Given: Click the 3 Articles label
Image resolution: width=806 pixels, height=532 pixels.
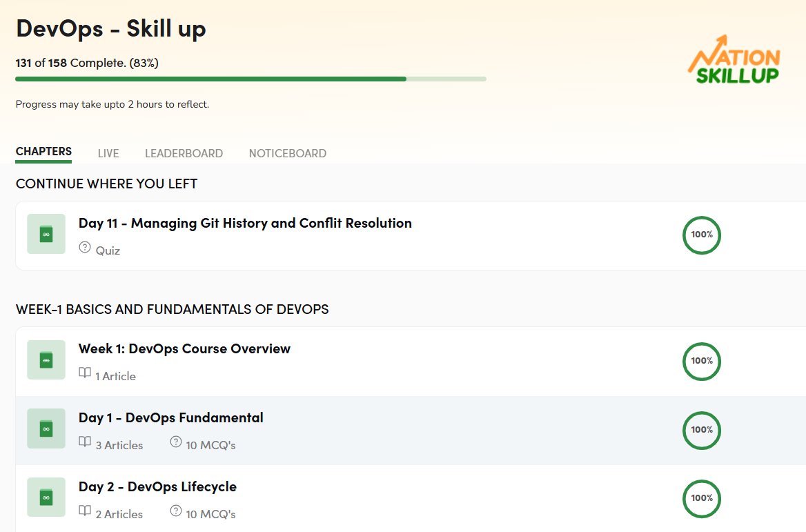Looking at the screenshot, I should pos(119,445).
